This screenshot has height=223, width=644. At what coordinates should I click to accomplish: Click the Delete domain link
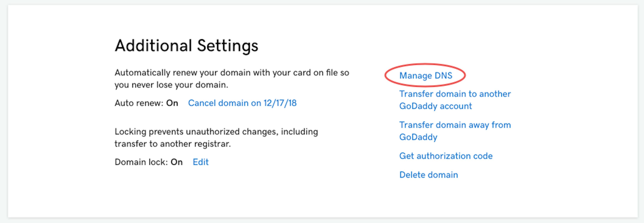[x=428, y=175]
